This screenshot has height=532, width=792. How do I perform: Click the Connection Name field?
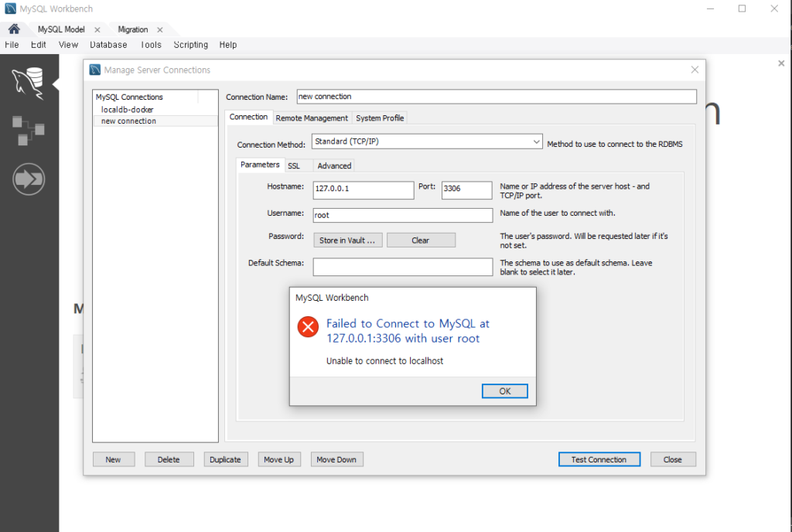[x=497, y=97]
